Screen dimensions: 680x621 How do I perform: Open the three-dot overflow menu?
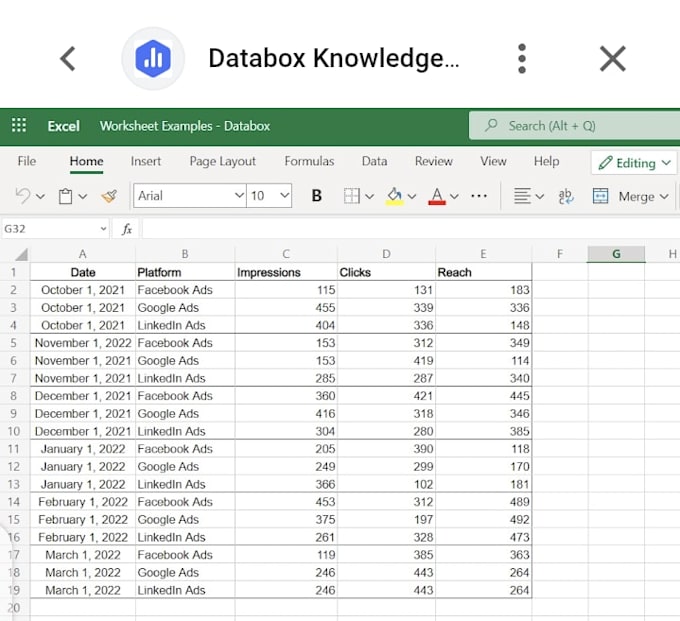pyautogui.click(x=522, y=59)
